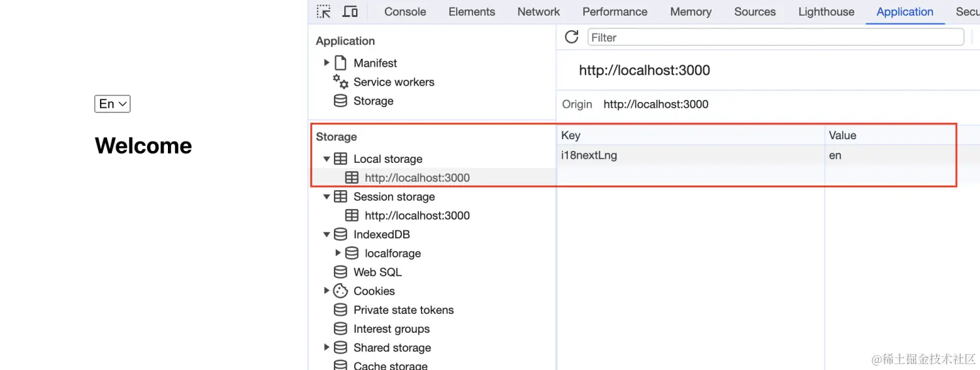The width and height of the screenshot is (980, 370).
Task: Open the Lighthouse tab
Action: coord(826,12)
